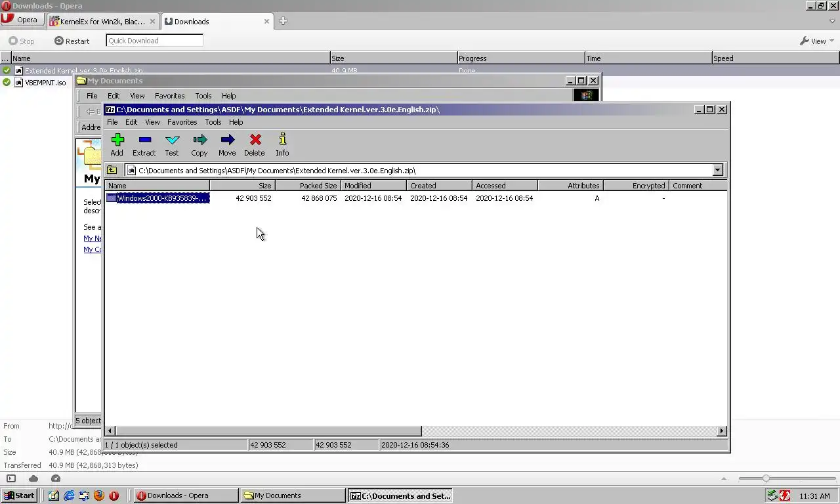Screen dimensions: 840x504
Task: Focus the Quick Download input field
Action: click(x=154, y=41)
